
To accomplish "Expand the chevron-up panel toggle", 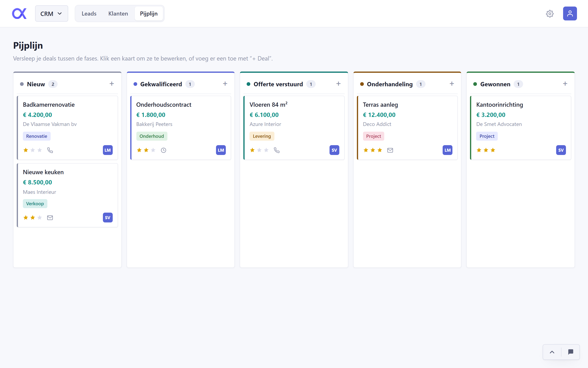I will coord(552,352).
